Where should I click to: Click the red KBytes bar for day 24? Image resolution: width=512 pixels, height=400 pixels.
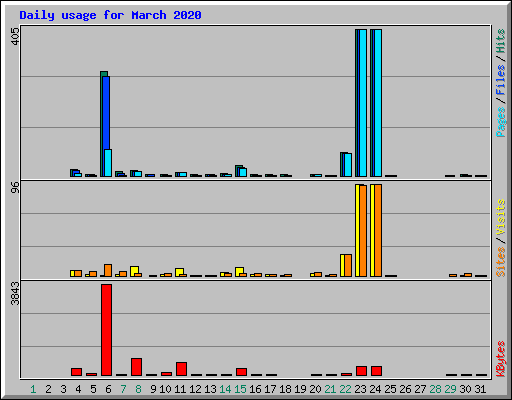377,371
